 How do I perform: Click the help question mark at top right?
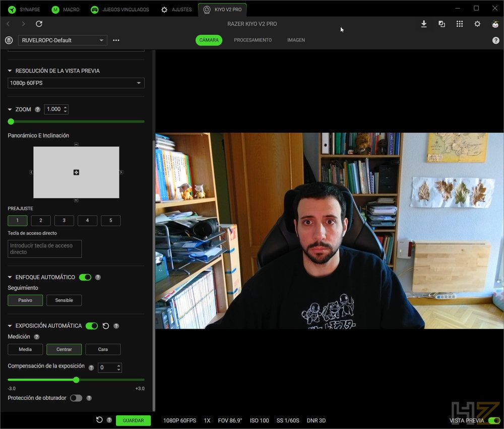(x=495, y=40)
